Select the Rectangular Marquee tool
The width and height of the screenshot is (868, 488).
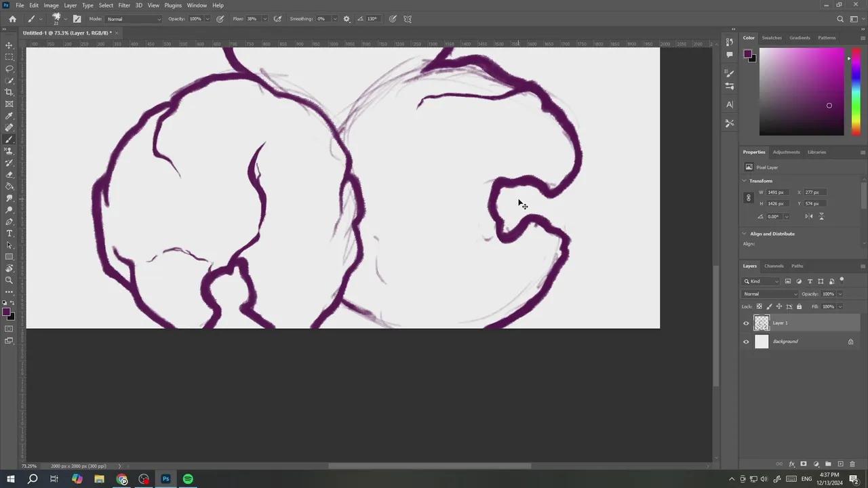9,57
